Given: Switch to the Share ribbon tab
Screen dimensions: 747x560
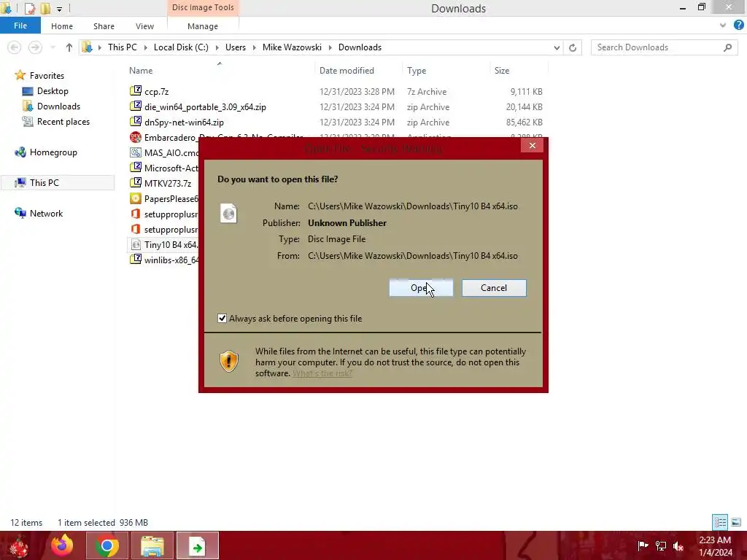Looking at the screenshot, I should 104,26.
